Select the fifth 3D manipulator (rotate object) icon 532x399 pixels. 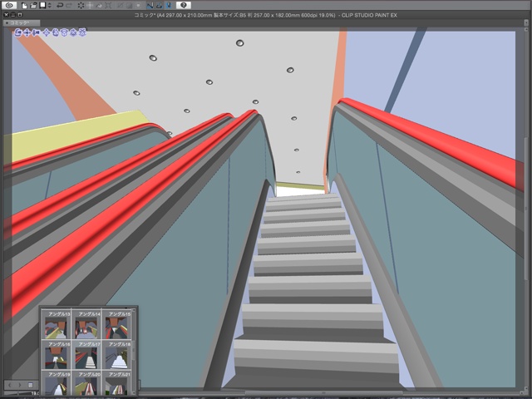[x=56, y=32]
